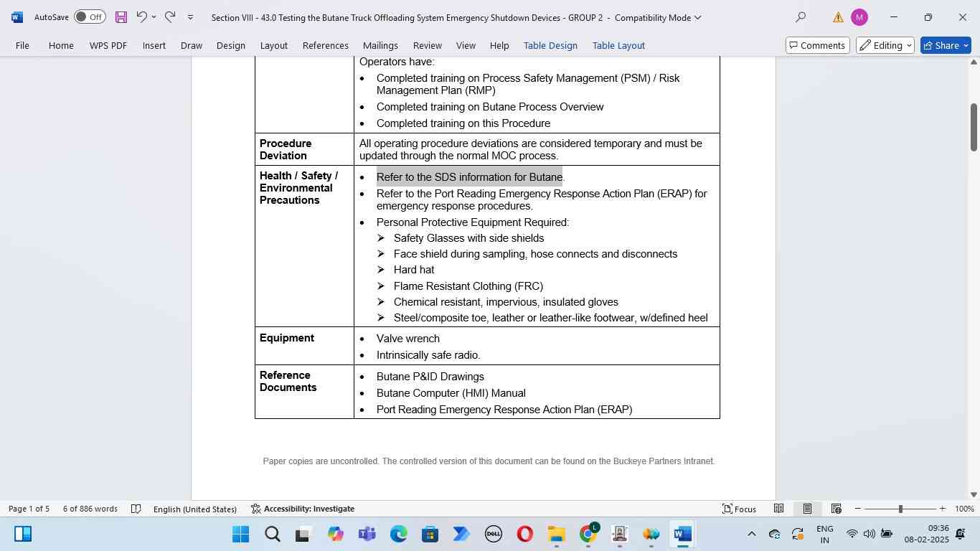Select the Table Layout tab
The width and height of the screenshot is (980, 551).
pos(618,45)
